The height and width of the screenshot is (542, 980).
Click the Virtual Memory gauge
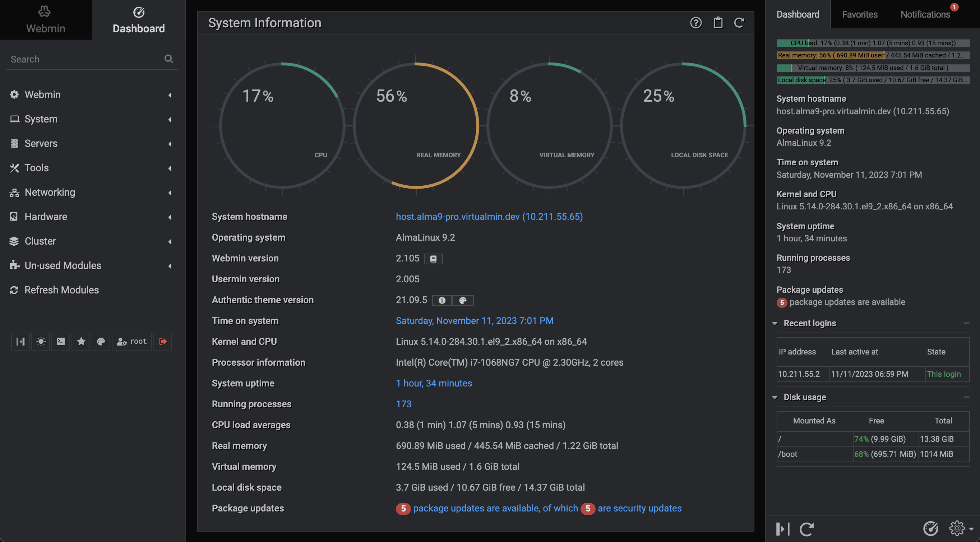tap(549, 125)
